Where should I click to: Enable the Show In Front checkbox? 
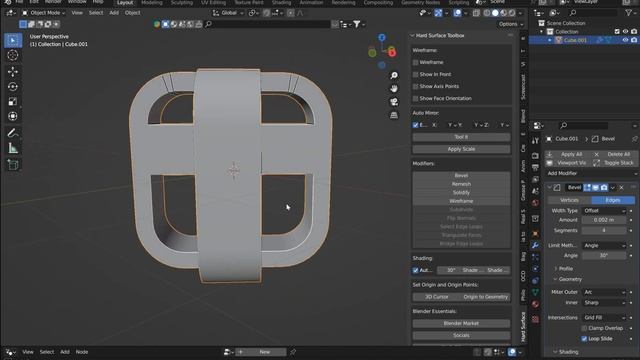click(416, 74)
